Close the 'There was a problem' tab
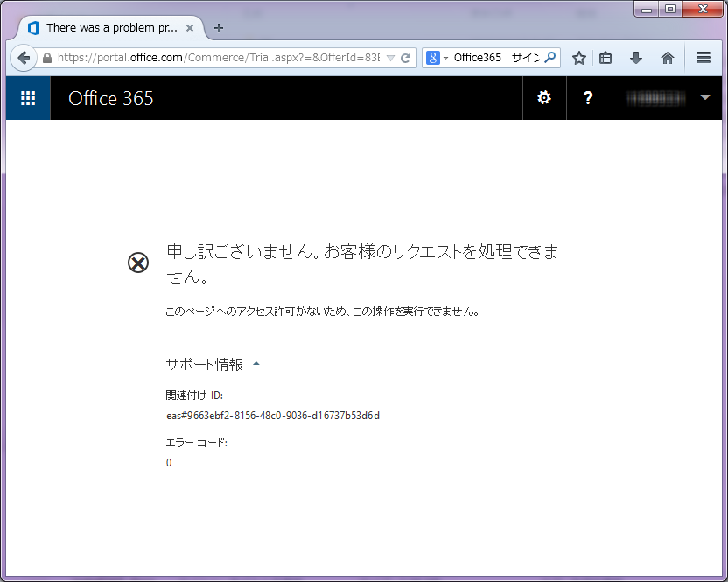The image size is (728, 582). (190, 28)
